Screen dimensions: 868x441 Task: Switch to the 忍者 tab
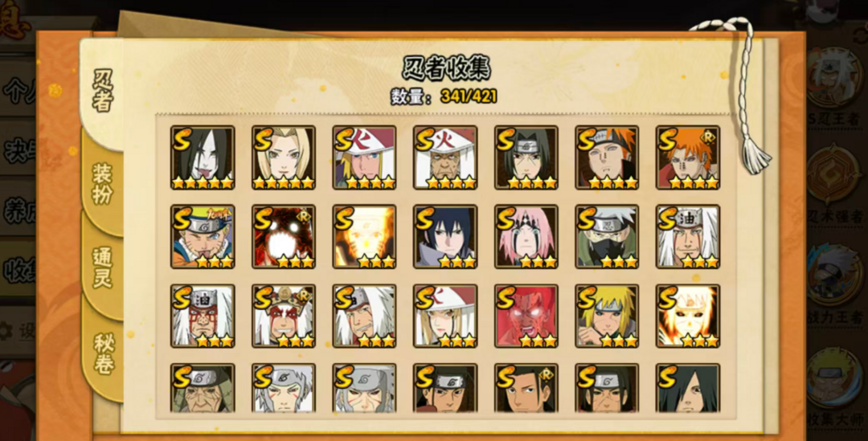click(102, 92)
